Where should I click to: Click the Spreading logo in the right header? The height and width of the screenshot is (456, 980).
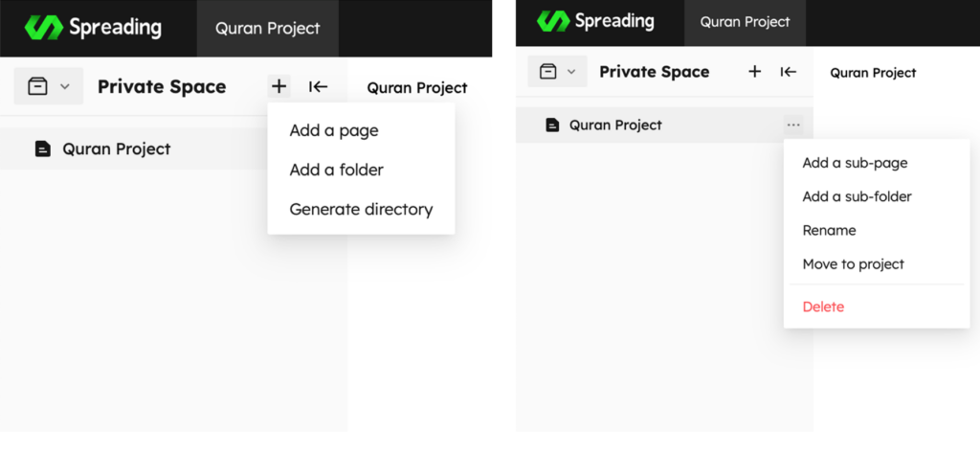(595, 21)
